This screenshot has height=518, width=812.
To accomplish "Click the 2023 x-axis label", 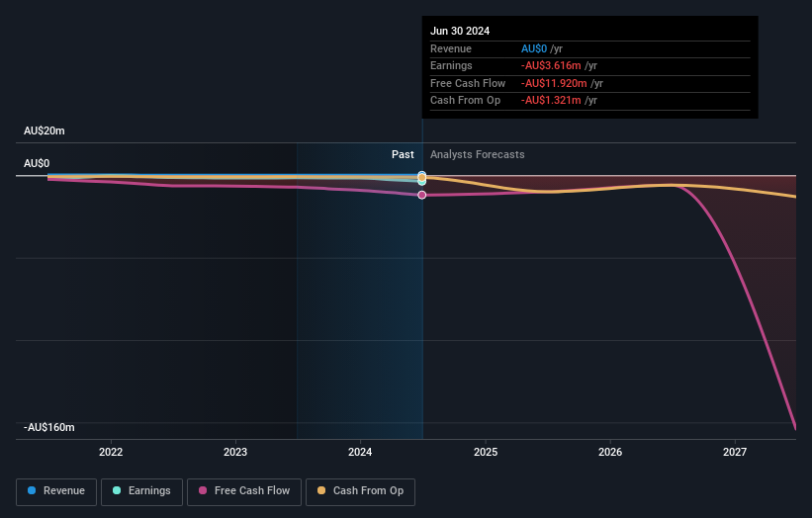I will 235,452.
